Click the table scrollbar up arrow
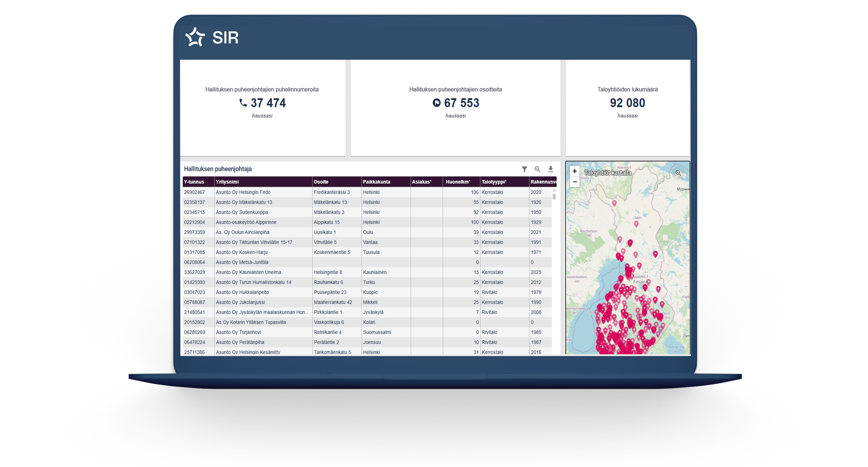Image resolution: width=868 pixels, height=467 pixels. tap(554, 190)
